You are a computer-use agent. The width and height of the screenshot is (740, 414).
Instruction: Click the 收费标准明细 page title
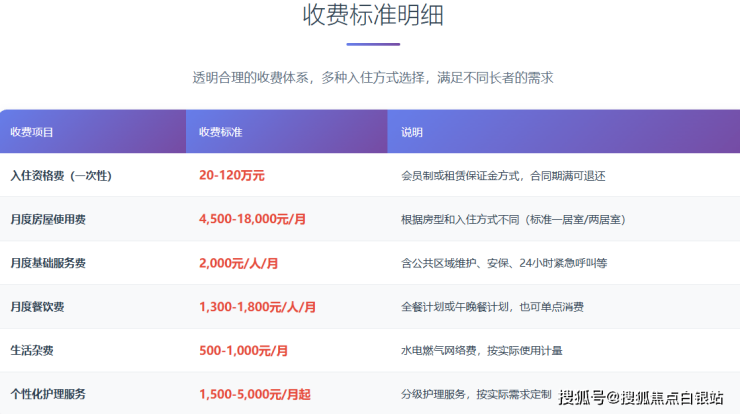(372, 17)
